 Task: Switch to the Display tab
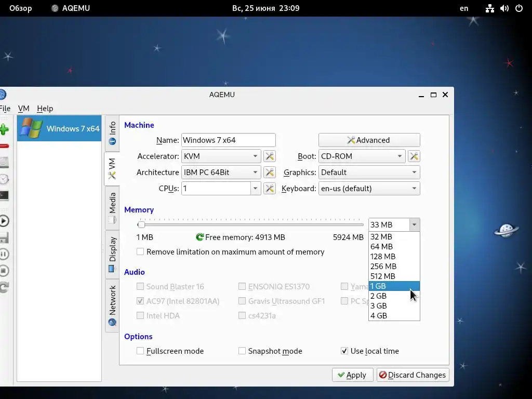click(112, 255)
